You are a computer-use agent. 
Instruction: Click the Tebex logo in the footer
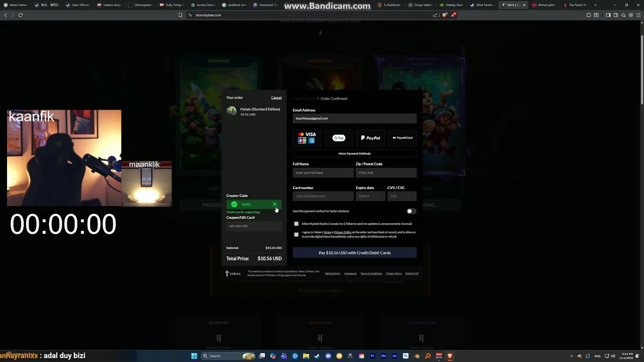point(233,274)
